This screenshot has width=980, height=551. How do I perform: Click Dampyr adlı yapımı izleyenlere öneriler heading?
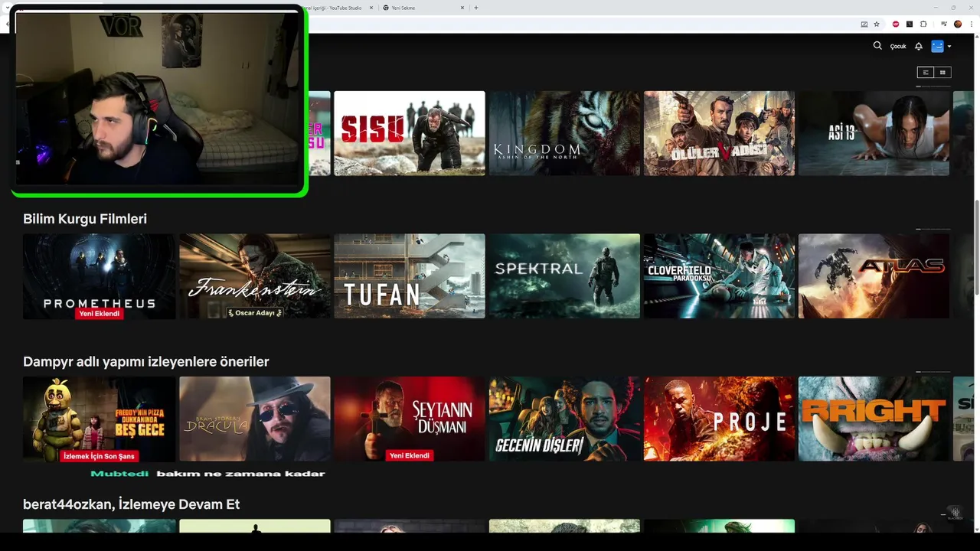[146, 361]
